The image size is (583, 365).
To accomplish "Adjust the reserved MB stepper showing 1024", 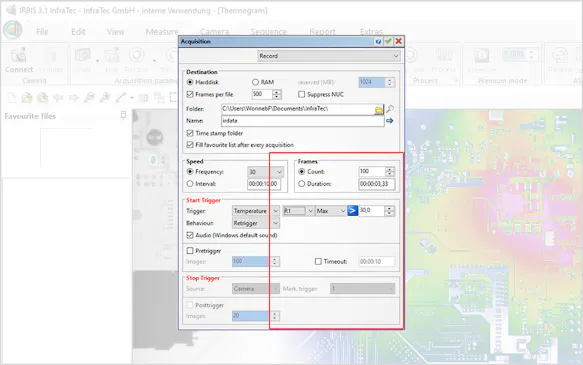I will coord(390,82).
